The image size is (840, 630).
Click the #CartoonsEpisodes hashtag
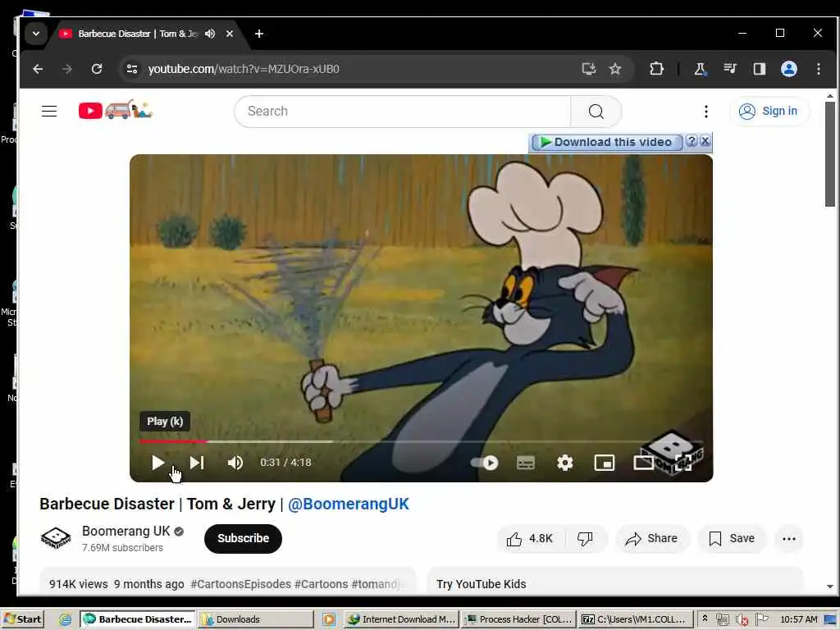(240, 584)
